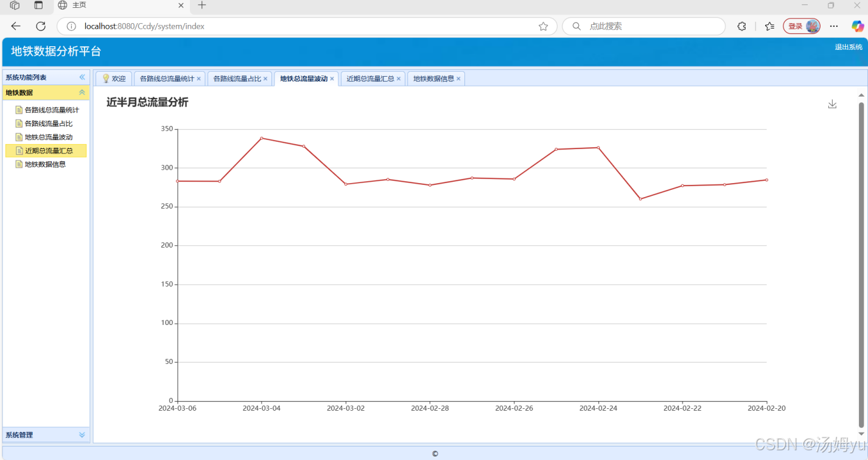Close the 主页 browser tab

pyautogui.click(x=181, y=5)
